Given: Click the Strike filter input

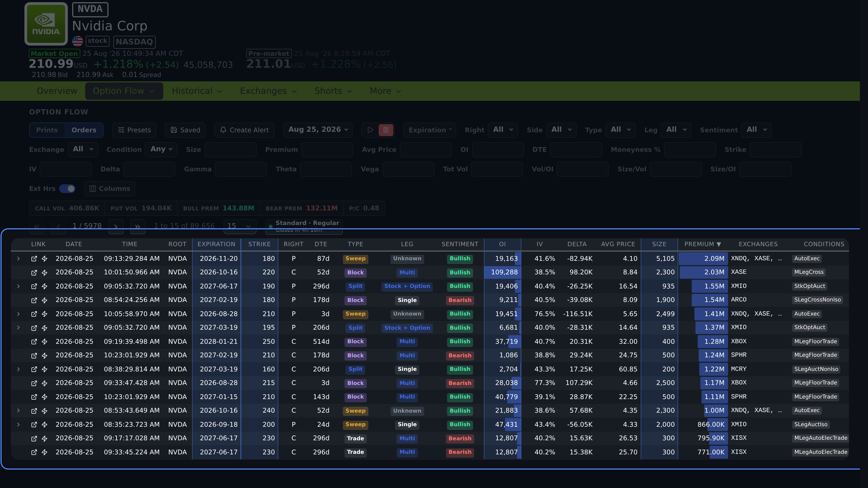Looking at the screenshot, I should pos(776,150).
